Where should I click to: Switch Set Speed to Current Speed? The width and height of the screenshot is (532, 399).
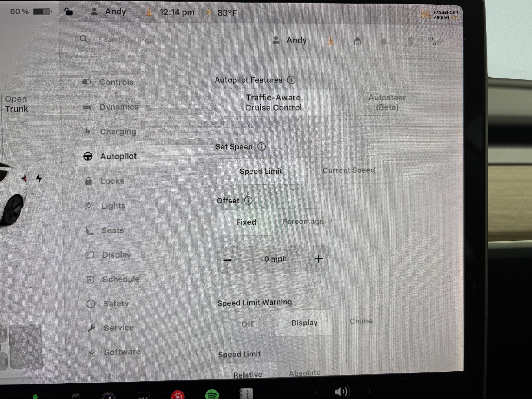[349, 170]
